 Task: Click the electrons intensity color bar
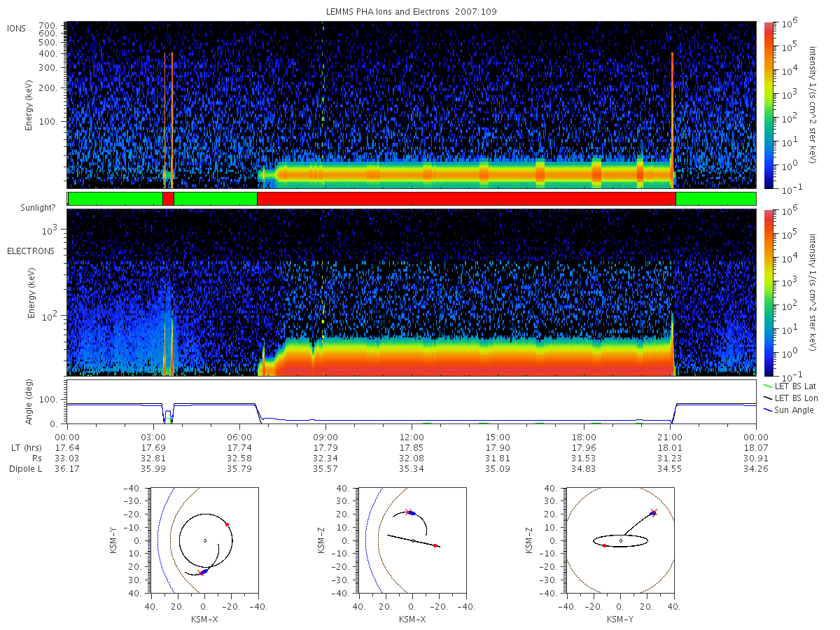769,292
